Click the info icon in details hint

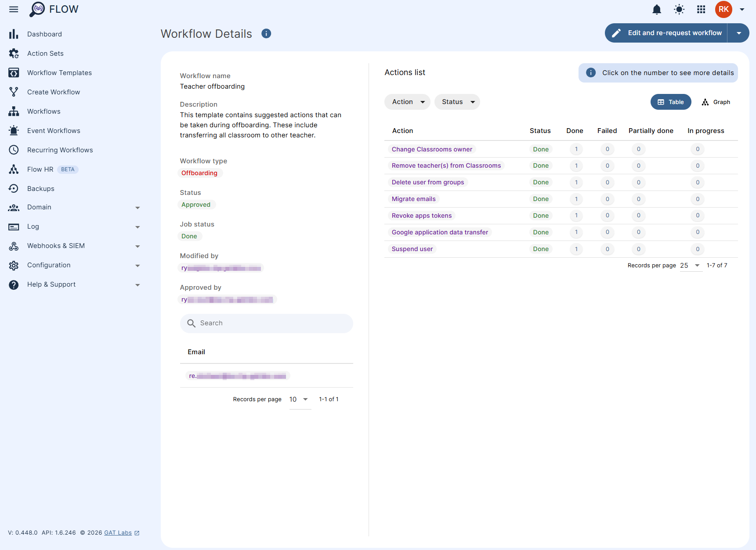click(x=591, y=73)
